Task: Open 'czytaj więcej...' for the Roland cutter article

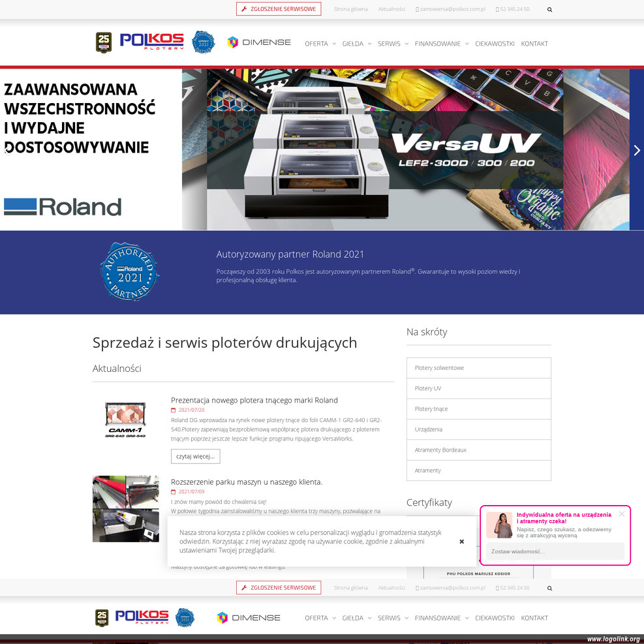Action: tap(196, 456)
